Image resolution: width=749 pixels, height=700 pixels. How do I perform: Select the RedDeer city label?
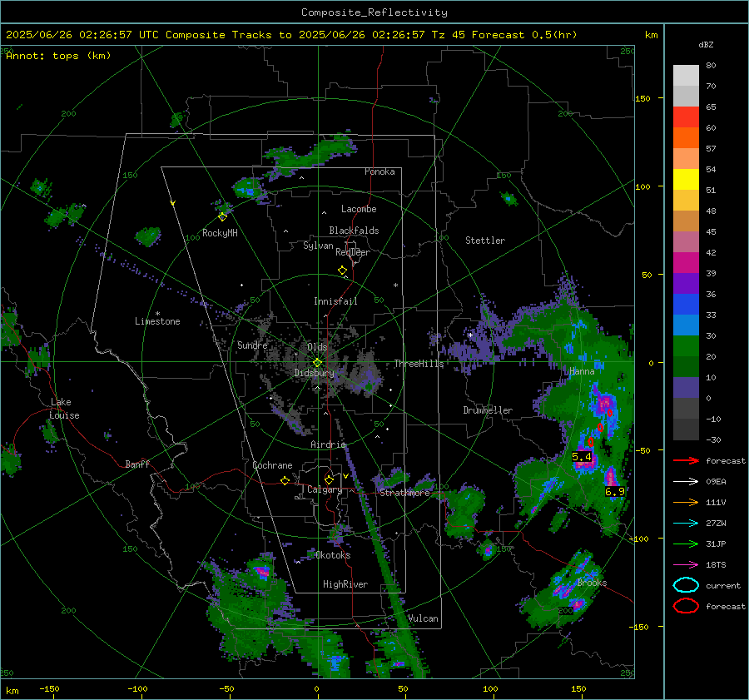pyautogui.click(x=353, y=252)
